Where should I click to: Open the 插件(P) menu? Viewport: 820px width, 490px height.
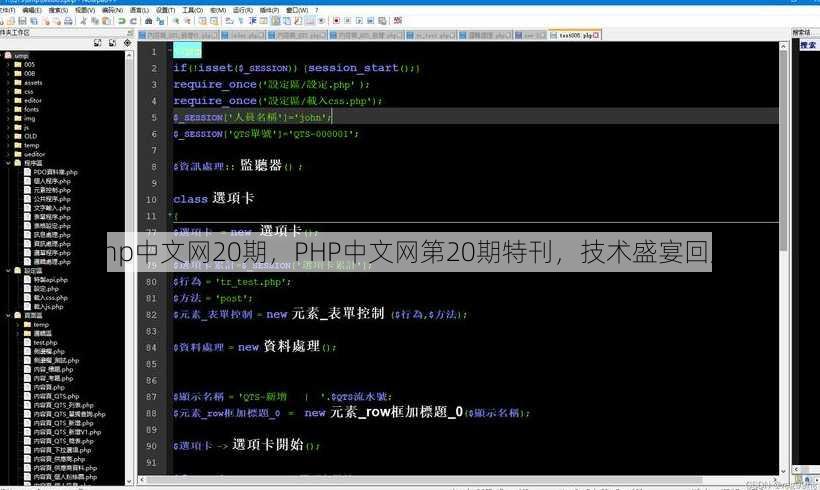point(269,10)
